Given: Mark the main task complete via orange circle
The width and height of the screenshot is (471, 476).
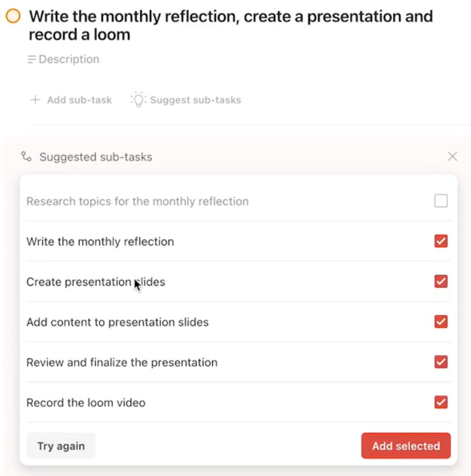Looking at the screenshot, I should [13, 16].
